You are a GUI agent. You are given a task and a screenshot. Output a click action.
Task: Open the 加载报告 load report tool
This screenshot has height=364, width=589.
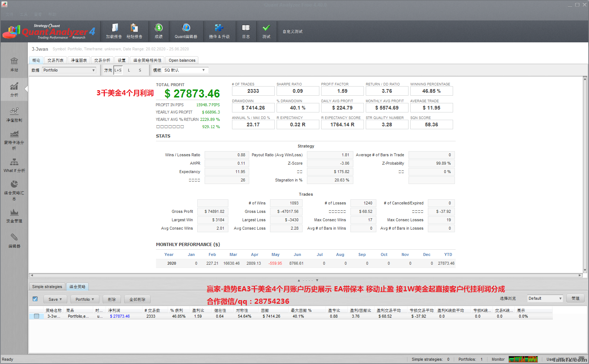coord(114,31)
